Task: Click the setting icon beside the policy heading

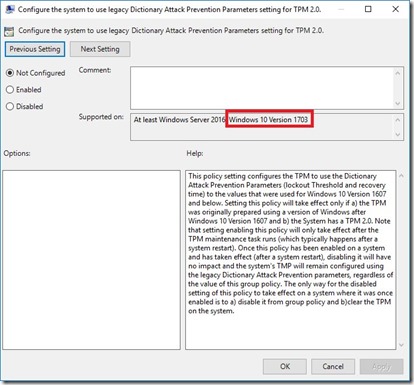Action: click(9, 31)
